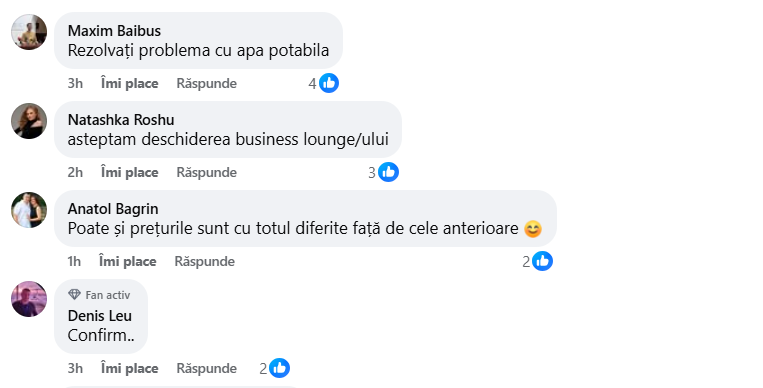Like Maxim Baibus's comment via Îmi place
763x388 pixels.
tap(129, 84)
